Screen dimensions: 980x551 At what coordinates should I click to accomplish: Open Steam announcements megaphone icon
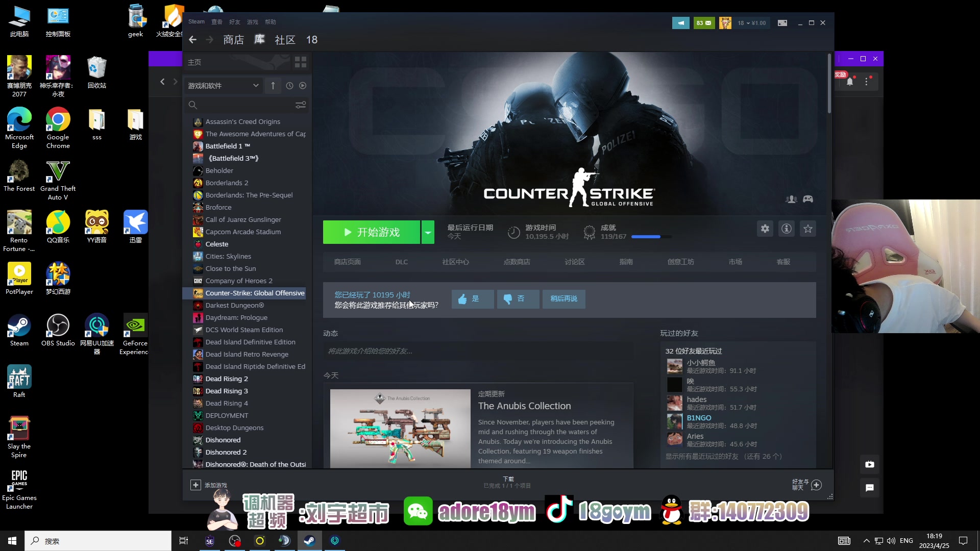(680, 23)
